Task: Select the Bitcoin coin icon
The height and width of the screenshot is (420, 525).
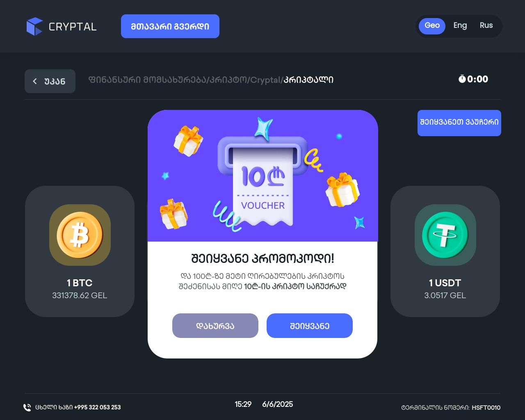Action: [x=80, y=235]
